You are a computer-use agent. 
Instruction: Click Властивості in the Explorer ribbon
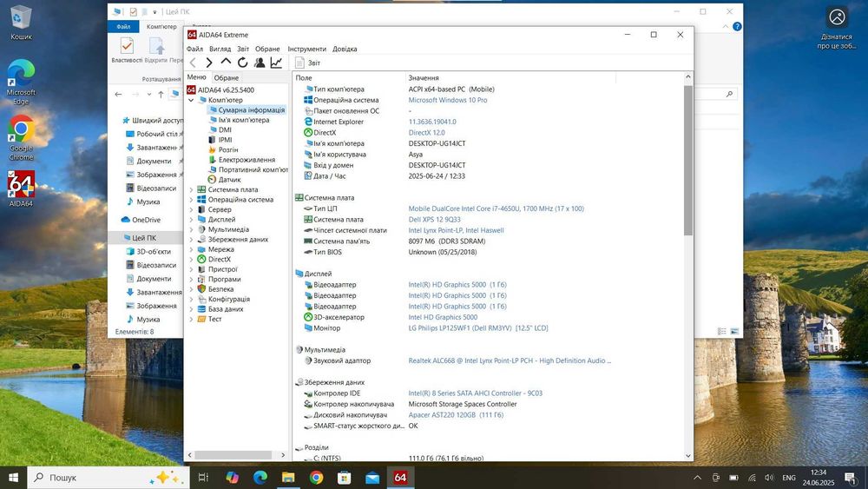[127, 50]
